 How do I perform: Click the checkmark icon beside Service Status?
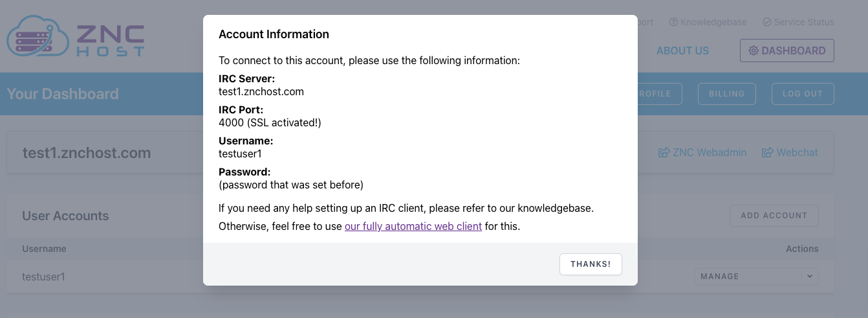point(767,22)
